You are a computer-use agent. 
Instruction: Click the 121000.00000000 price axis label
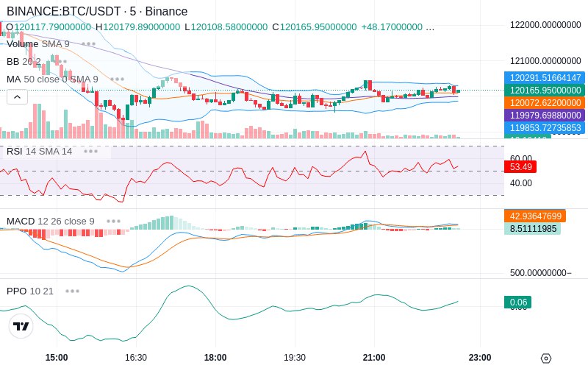[x=545, y=60]
